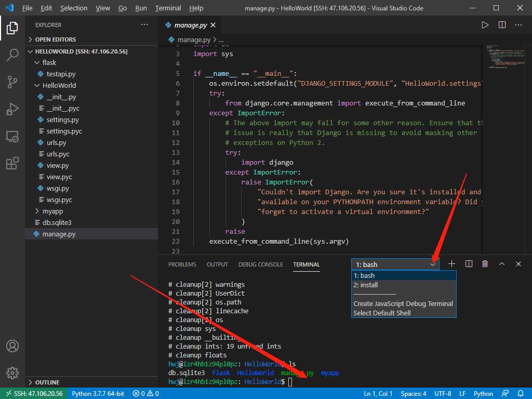
Task: Change file encoding UTF-8
Action: (x=443, y=394)
